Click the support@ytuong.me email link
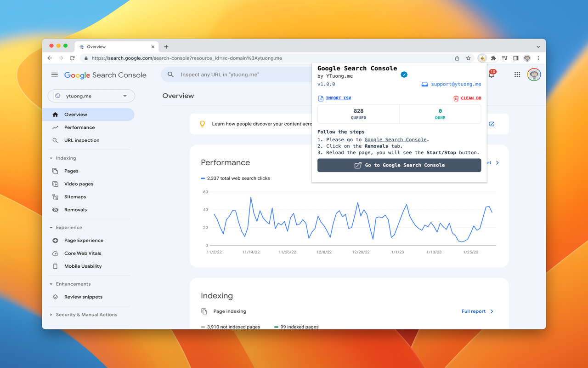The image size is (588, 368). pos(456,84)
